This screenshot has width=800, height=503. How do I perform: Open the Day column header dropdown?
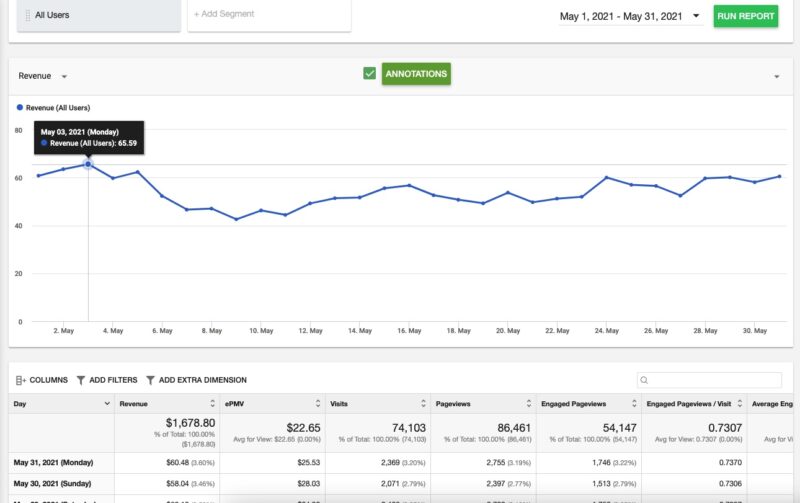tap(107, 404)
